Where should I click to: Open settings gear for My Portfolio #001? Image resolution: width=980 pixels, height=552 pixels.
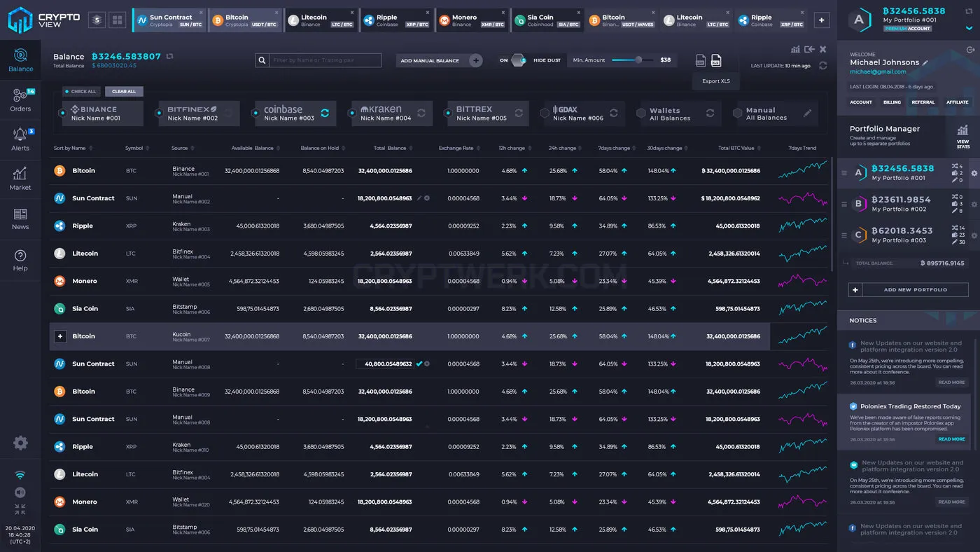(x=974, y=173)
